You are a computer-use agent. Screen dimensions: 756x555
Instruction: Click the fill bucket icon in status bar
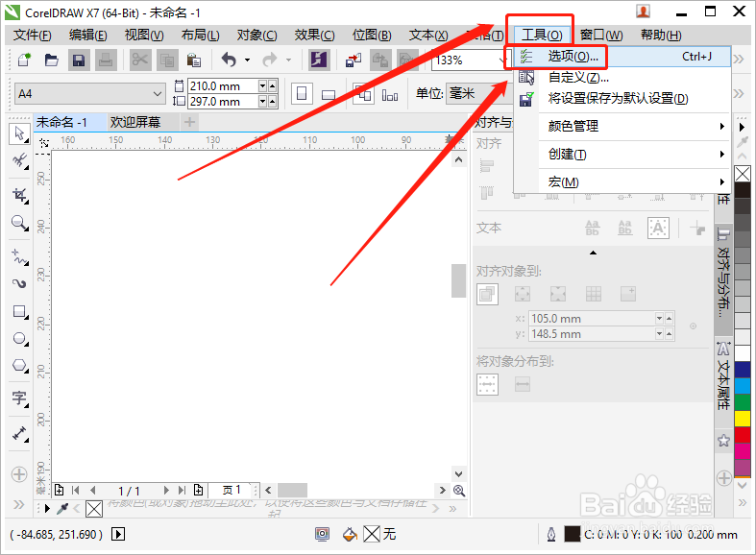tap(350, 534)
